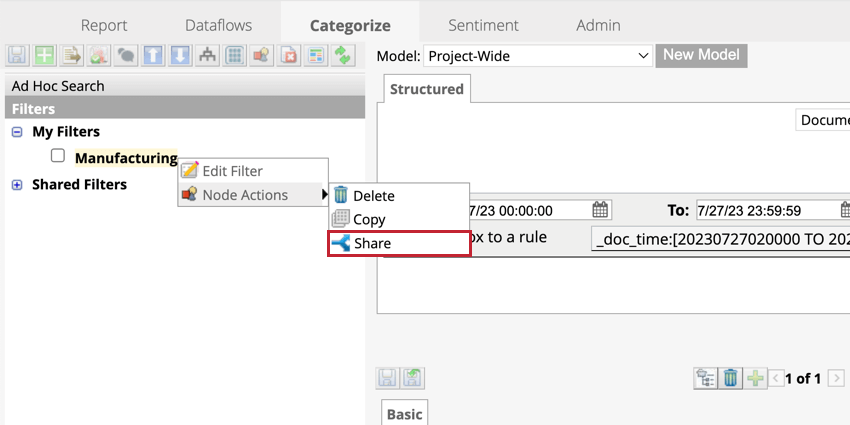Open the Dataflows tab
Viewport: 850px width, 425px height.
[x=218, y=25]
